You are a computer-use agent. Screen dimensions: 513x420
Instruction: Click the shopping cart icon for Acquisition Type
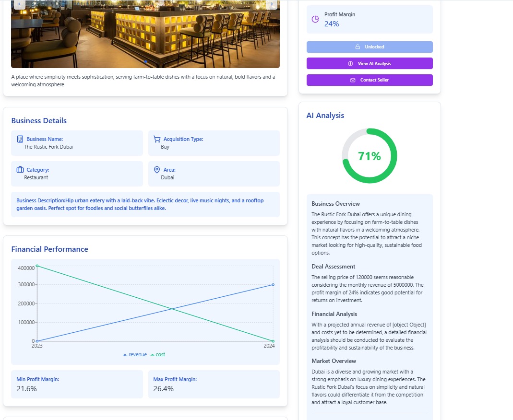click(157, 139)
